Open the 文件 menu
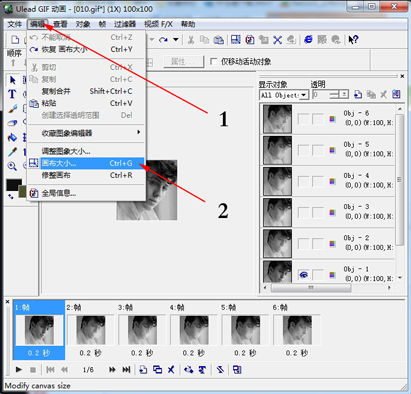Image resolution: width=411 pixels, height=394 pixels. click(x=15, y=24)
